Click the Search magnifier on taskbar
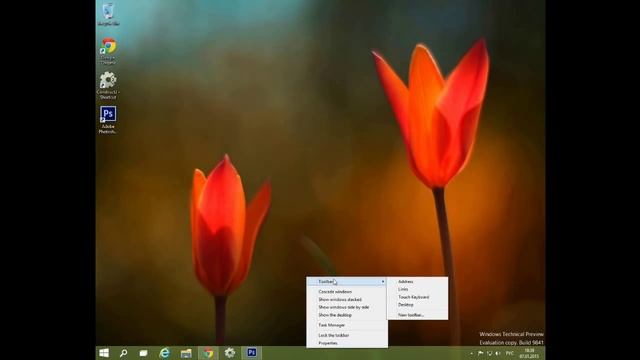Screen dimensions: 640x360 pyautogui.click(x=123, y=353)
